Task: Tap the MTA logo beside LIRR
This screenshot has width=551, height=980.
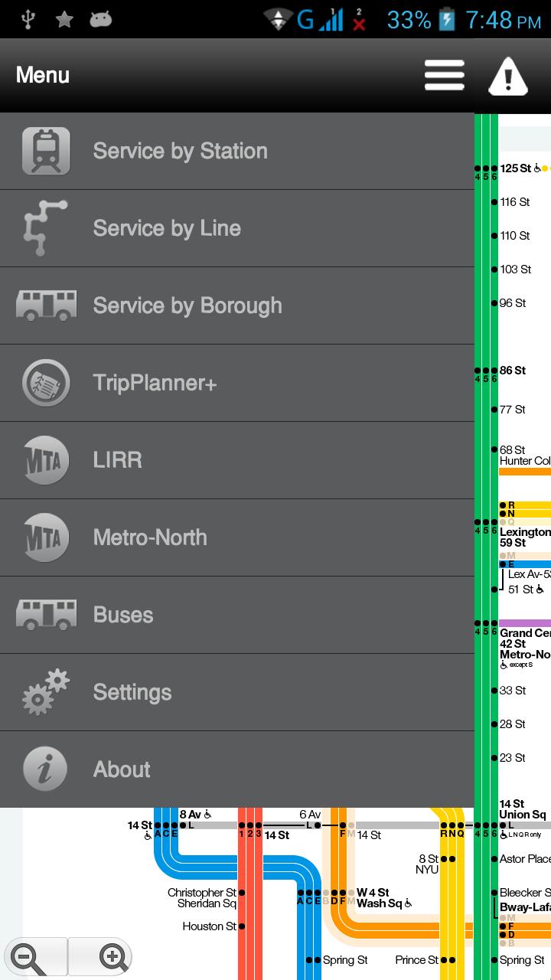Action: tap(46, 460)
